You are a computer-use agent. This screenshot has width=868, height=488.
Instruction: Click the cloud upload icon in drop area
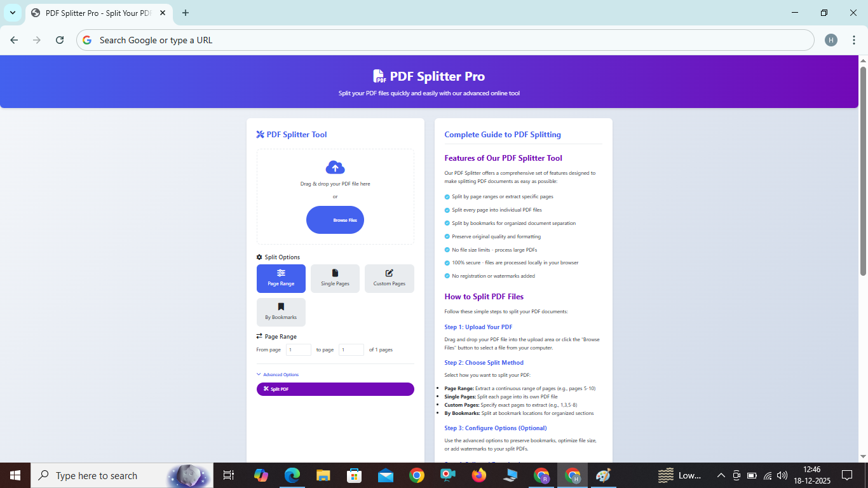coord(335,167)
